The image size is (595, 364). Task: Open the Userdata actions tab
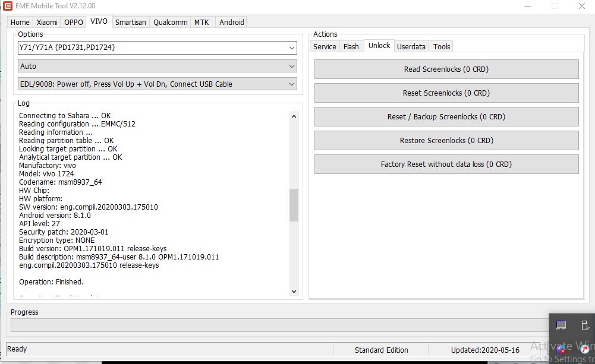pyautogui.click(x=411, y=46)
